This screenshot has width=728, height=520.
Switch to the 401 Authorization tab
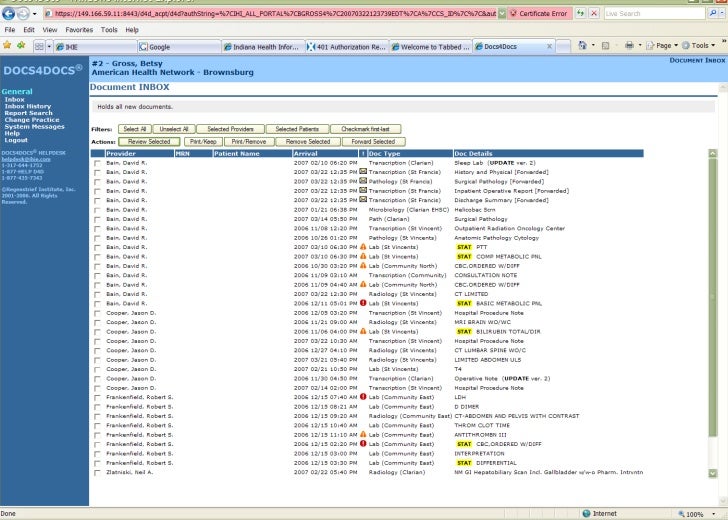[347, 47]
